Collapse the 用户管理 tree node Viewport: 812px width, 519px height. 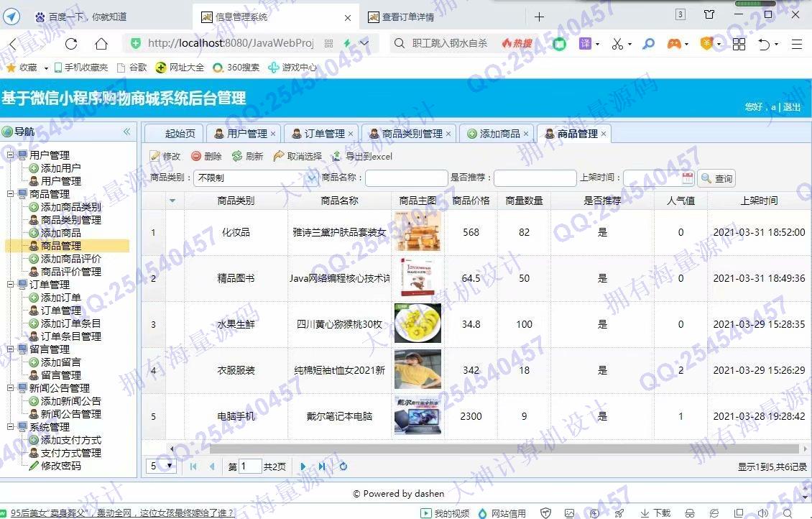tap(10, 155)
